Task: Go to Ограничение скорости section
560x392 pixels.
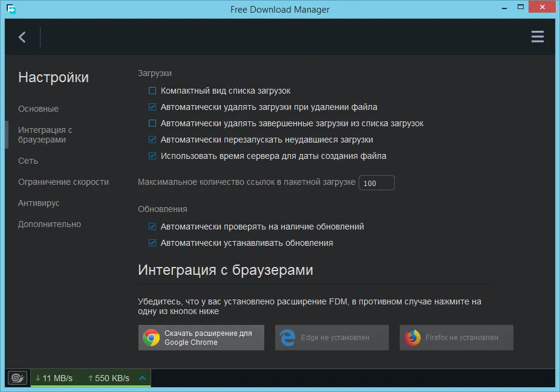Action: (x=63, y=182)
